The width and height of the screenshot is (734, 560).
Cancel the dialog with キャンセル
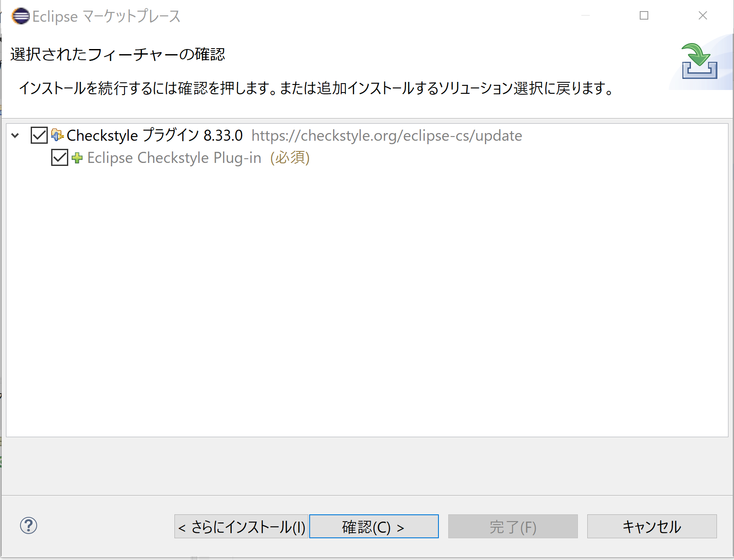(x=652, y=526)
